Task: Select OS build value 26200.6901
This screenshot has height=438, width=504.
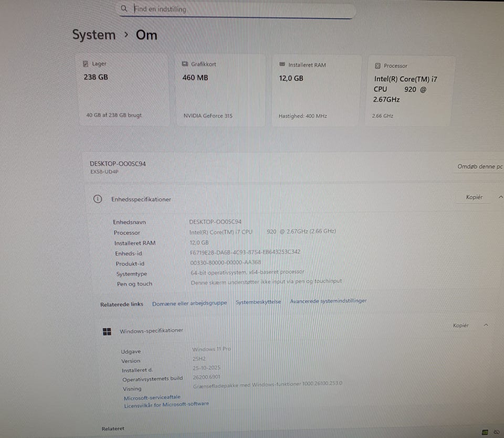Action: [206, 377]
